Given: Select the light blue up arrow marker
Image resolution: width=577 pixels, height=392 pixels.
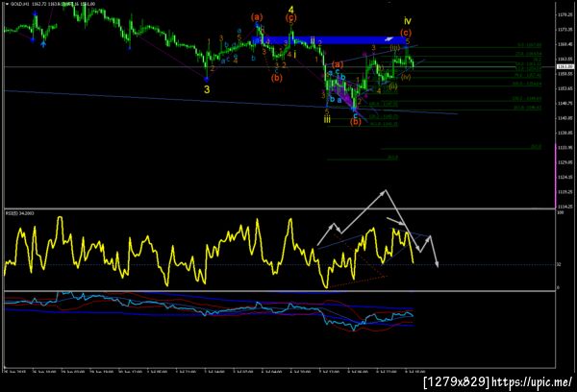Looking at the screenshot, I should [x=43, y=44].
